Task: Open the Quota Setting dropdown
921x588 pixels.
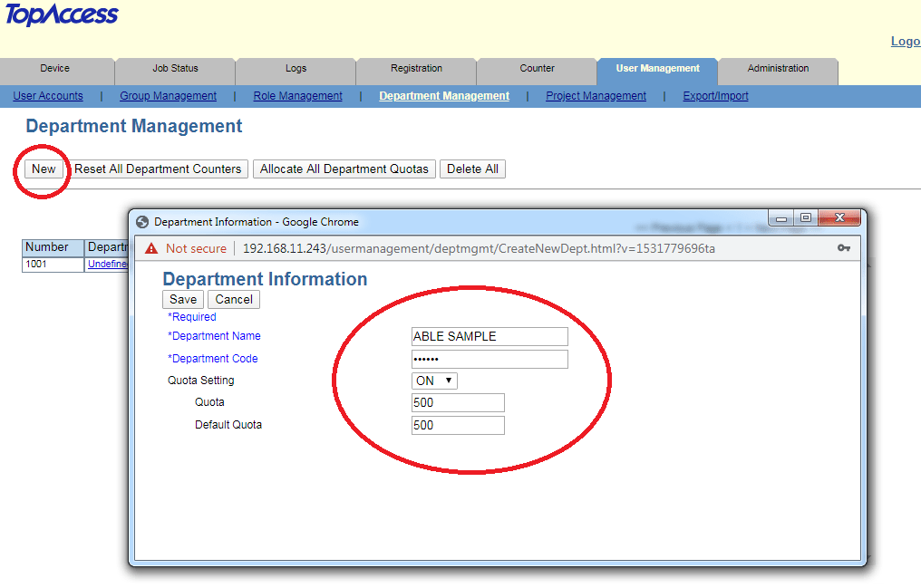Action: (433, 381)
